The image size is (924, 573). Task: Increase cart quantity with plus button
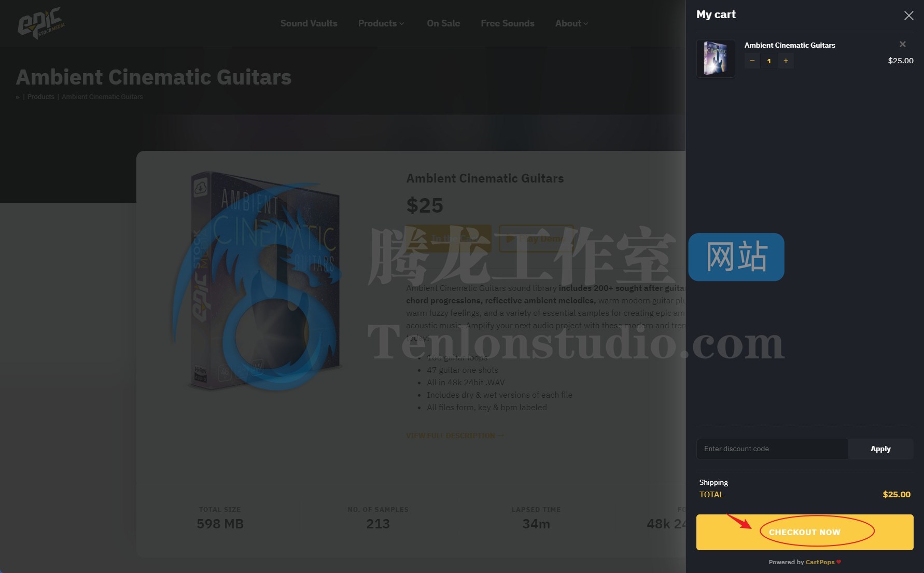(786, 61)
